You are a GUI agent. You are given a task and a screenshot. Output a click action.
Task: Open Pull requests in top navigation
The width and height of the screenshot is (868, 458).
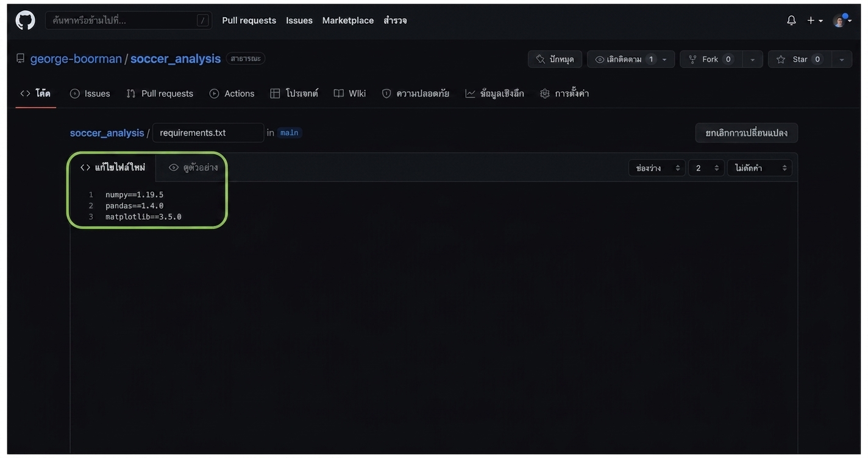tap(249, 20)
